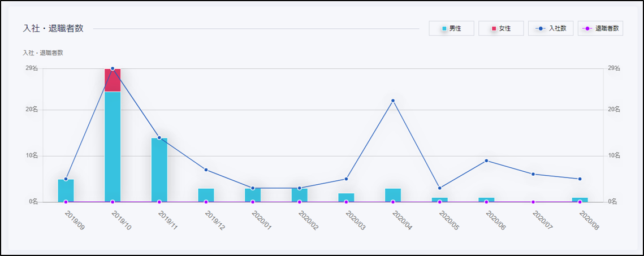Pick the 入社数 data point at 2020/05

tap(440, 188)
